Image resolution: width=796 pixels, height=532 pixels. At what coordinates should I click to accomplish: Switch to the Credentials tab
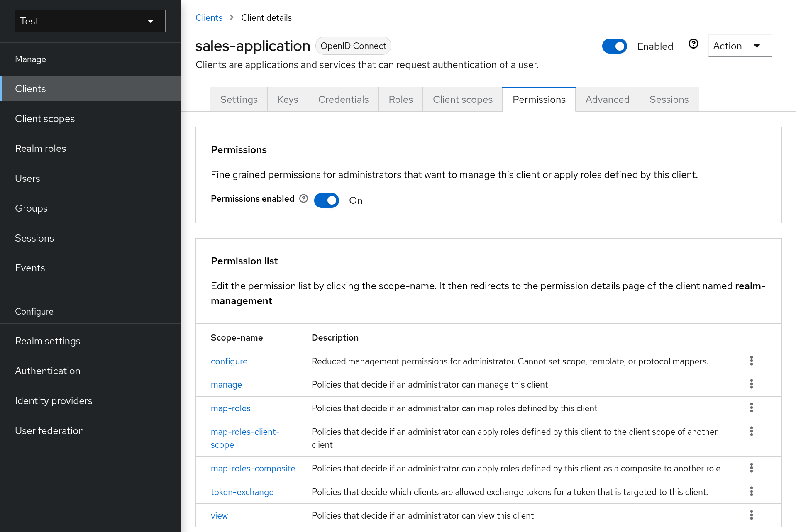[343, 99]
